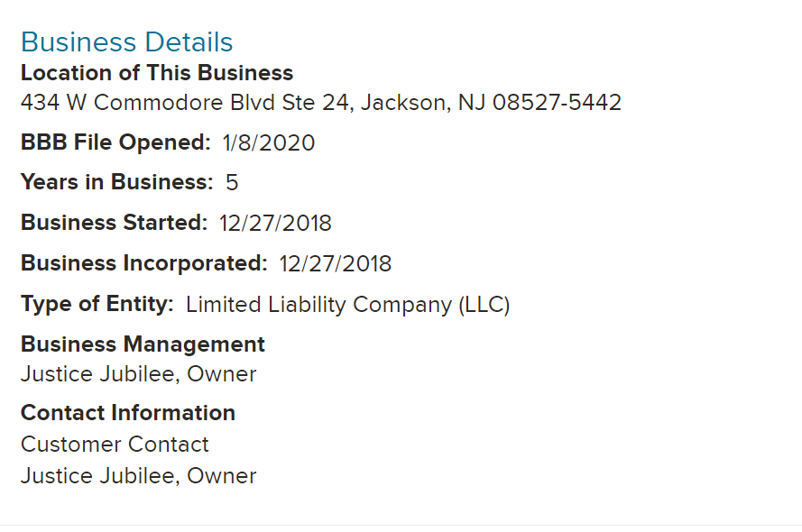Image resolution: width=802 pixels, height=532 pixels.
Task: Click the BBB File Opened label
Action: [x=115, y=142]
